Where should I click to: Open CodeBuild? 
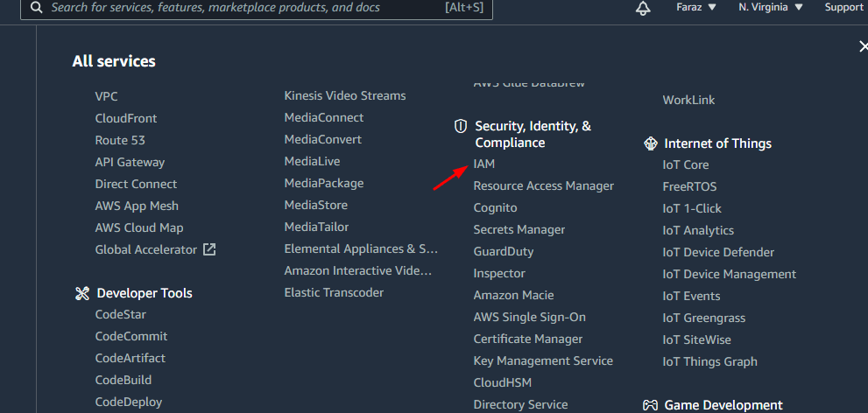pos(123,380)
